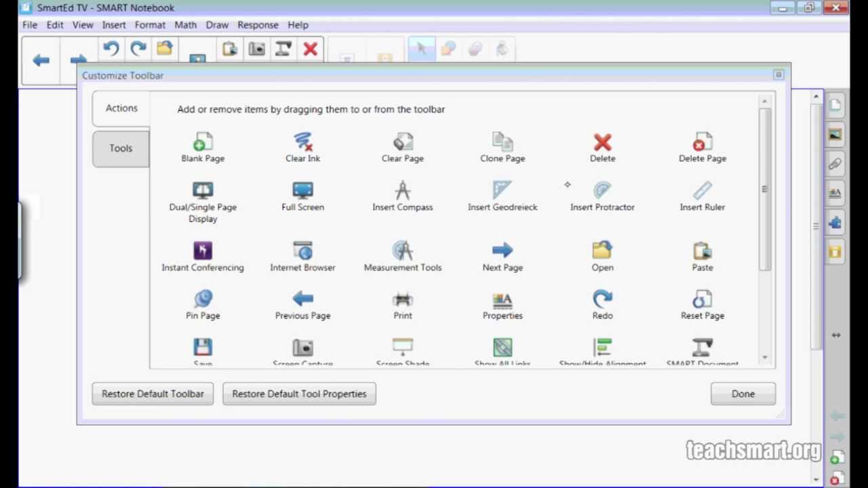Screen dimensions: 868x488
Task: Open the Draw menu
Action: [217, 25]
